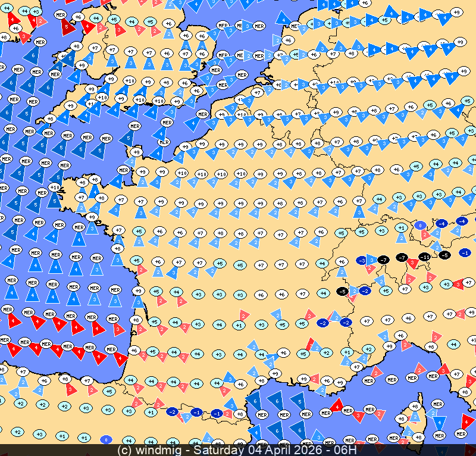Click the -2 marker left of the two -1 markers
This screenshot has width=476, height=456.
pos(173,411)
